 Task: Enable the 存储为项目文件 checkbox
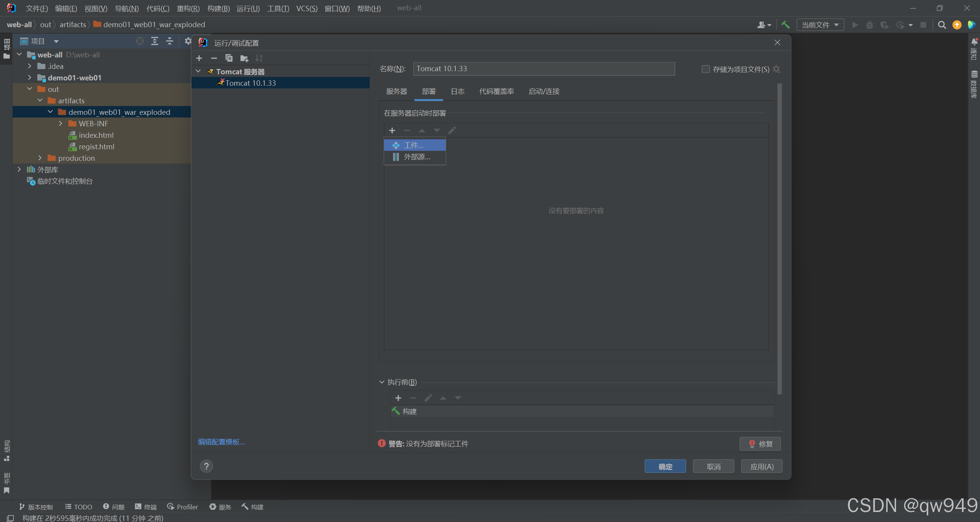coord(705,69)
